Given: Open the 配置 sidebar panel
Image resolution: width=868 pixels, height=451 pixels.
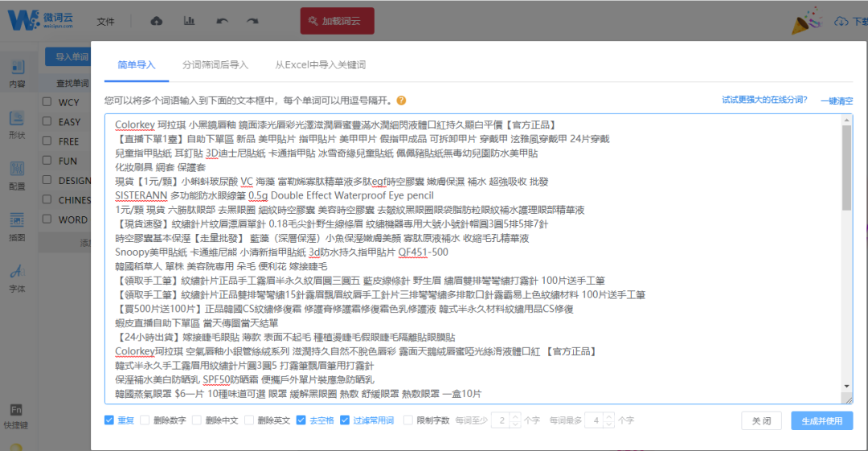Looking at the screenshot, I should pos(17,176).
